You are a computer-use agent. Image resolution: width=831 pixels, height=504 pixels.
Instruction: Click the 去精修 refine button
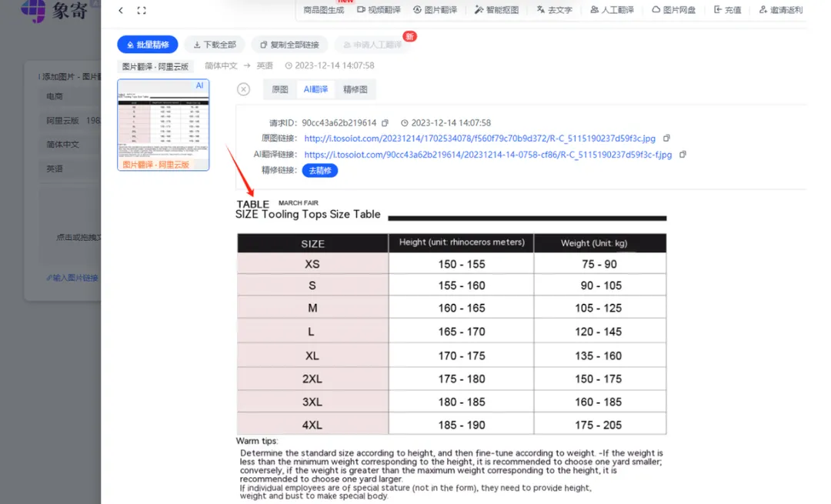coord(320,170)
